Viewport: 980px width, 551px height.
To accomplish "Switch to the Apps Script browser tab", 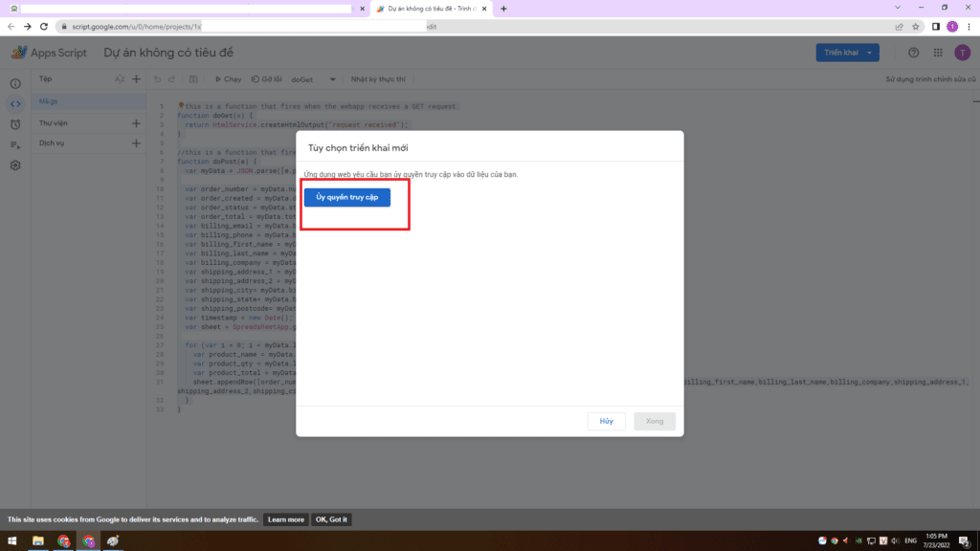I will 432,9.
